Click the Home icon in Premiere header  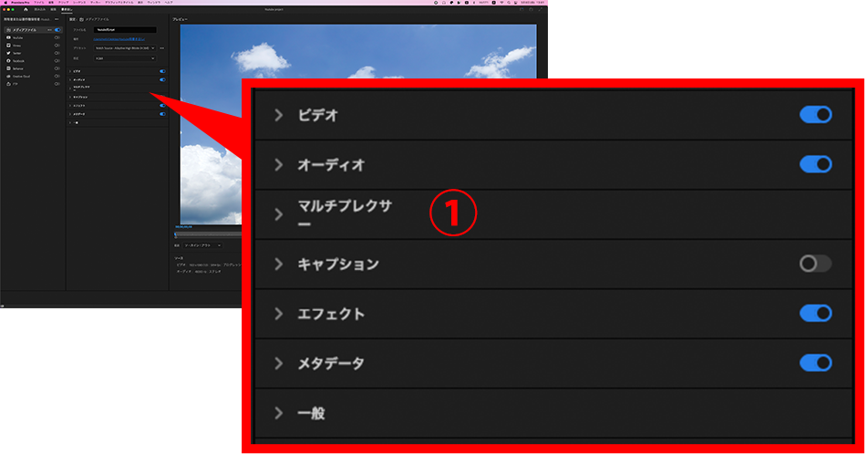click(26, 9)
